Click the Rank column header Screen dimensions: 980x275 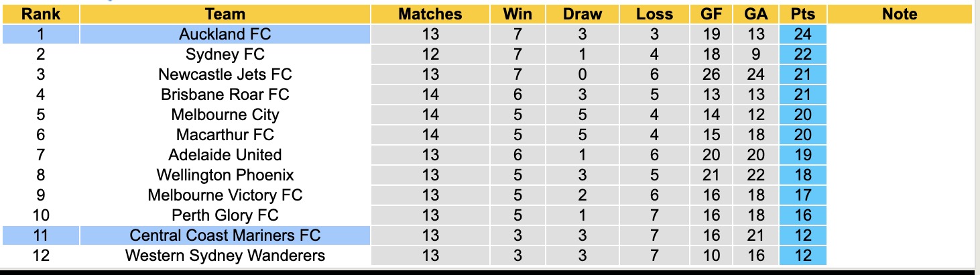point(40,14)
